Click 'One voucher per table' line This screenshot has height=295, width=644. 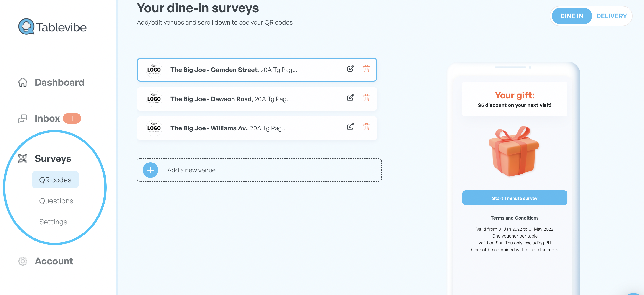[515, 236]
